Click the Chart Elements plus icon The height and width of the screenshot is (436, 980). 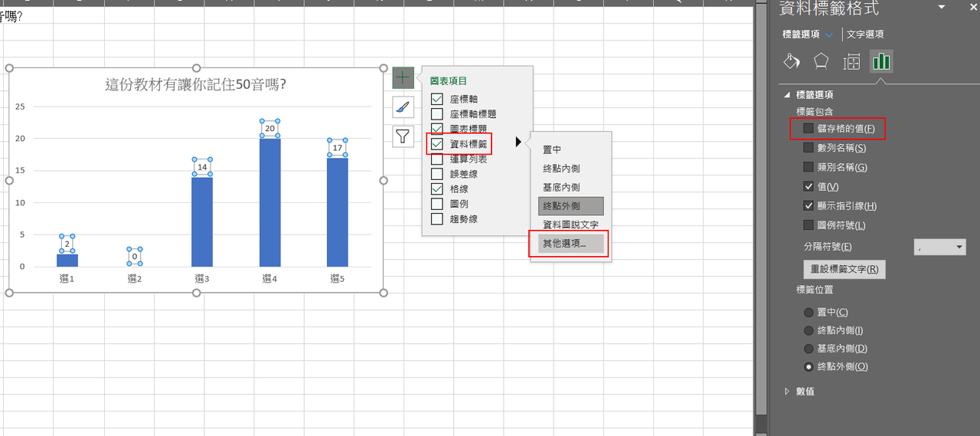(403, 77)
